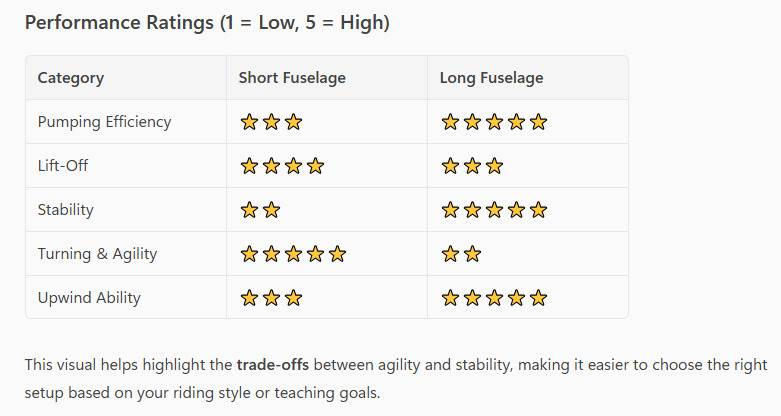Select the Category column header
Image resolution: width=781 pixels, height=416 pixels.
point(70,78)
